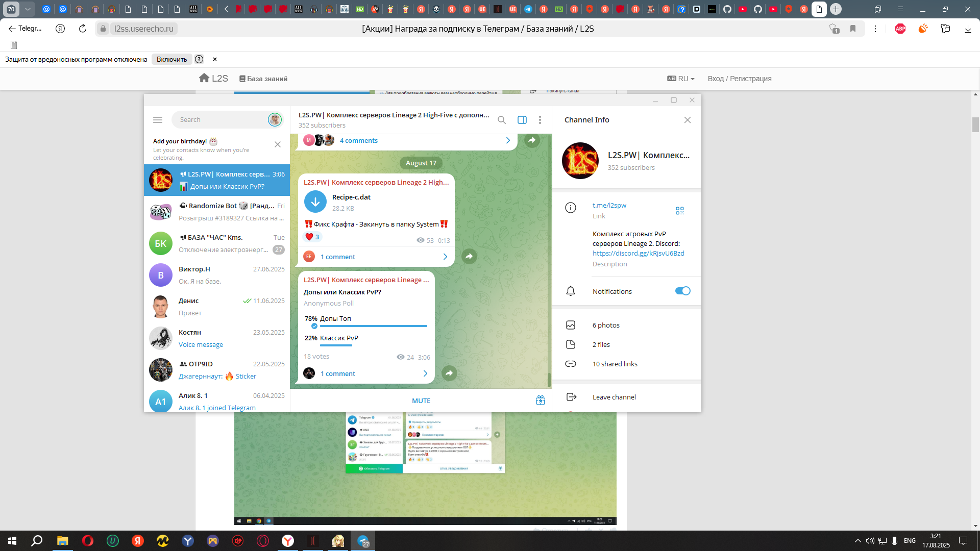This screenshot has width=980, height=551.
Task: Reload the browser page
Action: point(83,29)
